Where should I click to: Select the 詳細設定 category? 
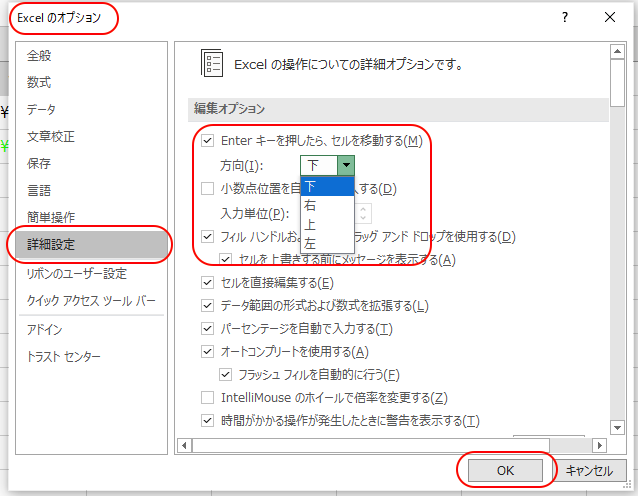pyautogui.click(x=92, y=244)
